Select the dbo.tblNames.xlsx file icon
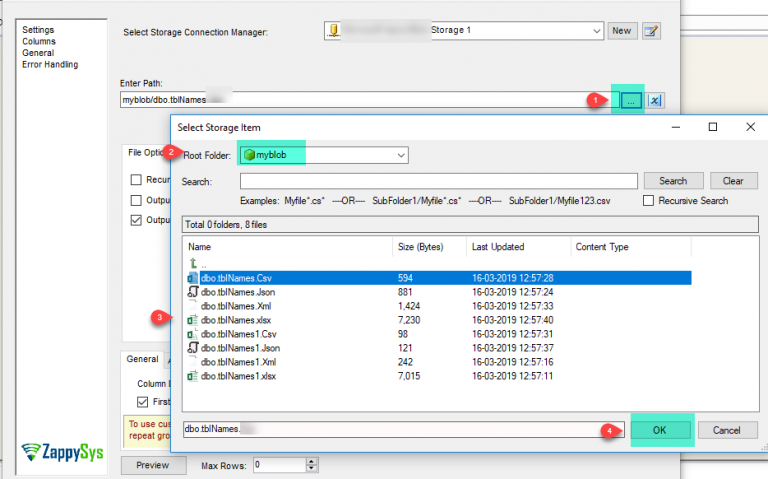768x479 pixels. tap(193, 320)
